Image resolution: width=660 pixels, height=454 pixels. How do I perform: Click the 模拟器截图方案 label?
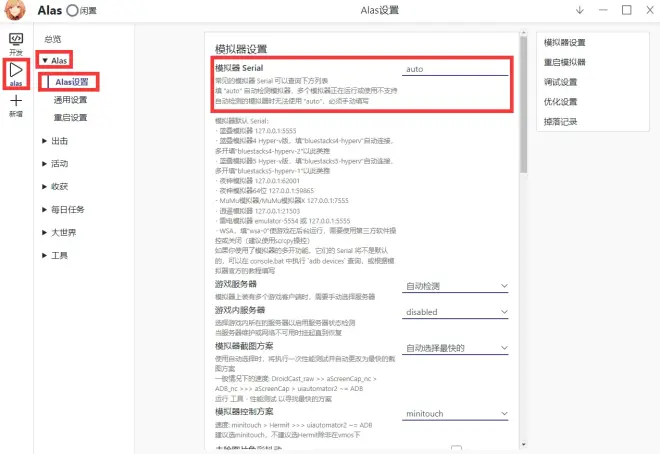tap(244, 346)
